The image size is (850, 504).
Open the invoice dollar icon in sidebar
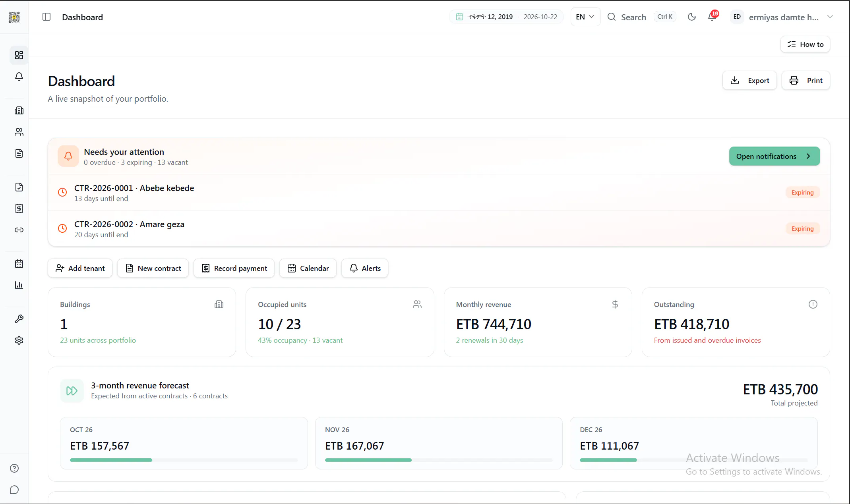pos(19,209)
